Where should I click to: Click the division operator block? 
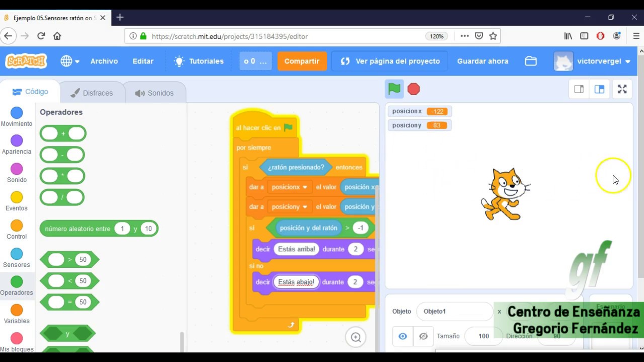pos(62,197)
